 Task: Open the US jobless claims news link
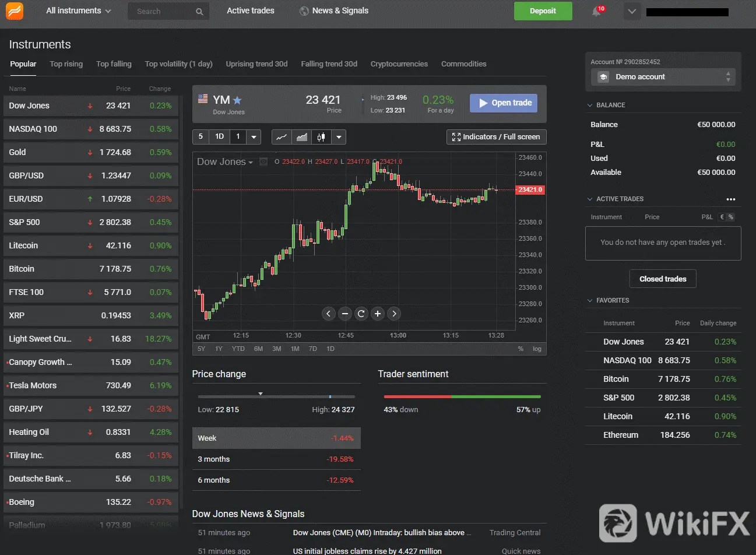click(x=367, y=551)
